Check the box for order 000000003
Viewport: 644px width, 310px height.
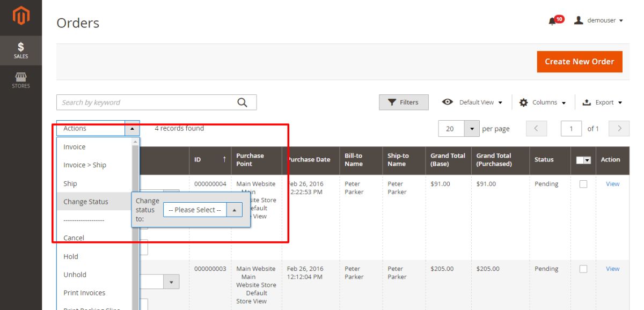(x=583, y=269)
